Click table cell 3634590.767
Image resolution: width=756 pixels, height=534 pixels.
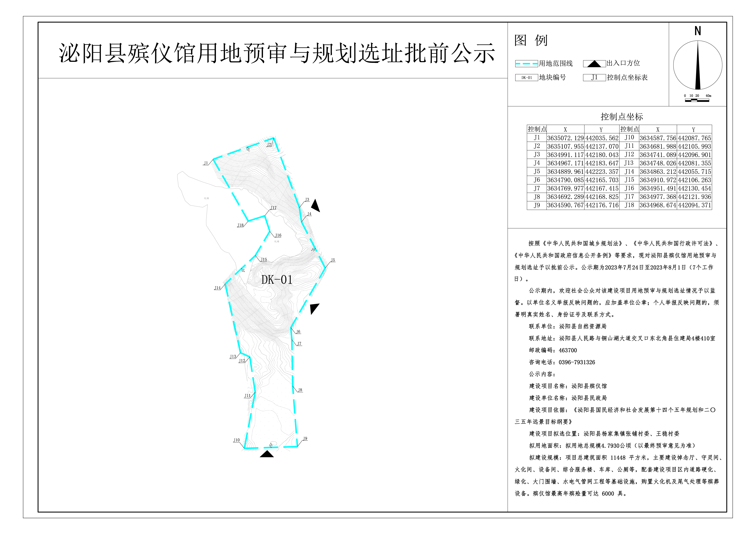pyautogui.click(x=565, y=205)
